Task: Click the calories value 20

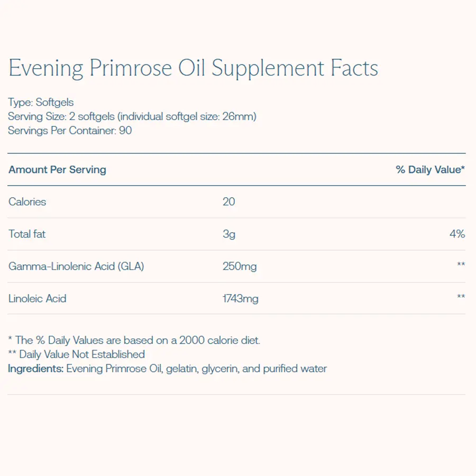Action: (x=229, y=202)
